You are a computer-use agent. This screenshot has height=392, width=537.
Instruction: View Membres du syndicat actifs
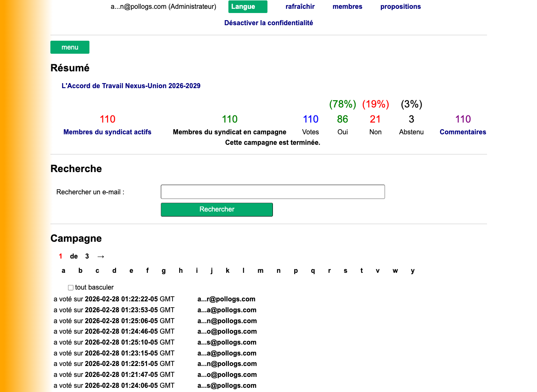point(107,132)
